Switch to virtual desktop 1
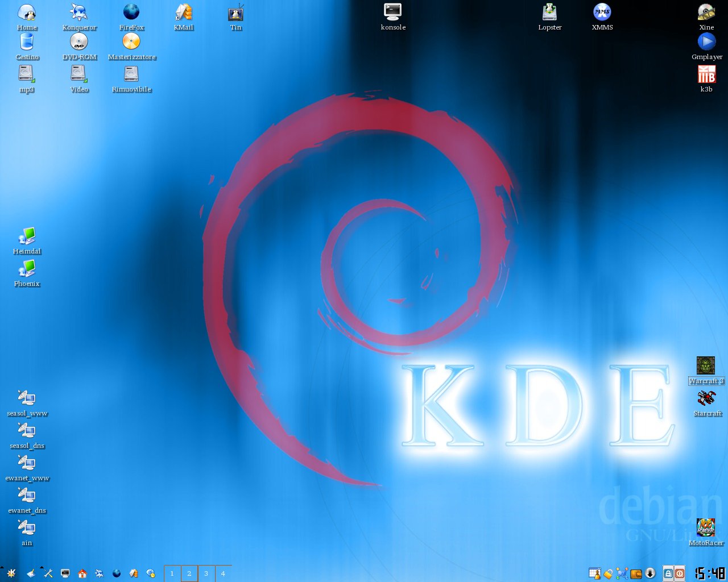 pos(172,573)
